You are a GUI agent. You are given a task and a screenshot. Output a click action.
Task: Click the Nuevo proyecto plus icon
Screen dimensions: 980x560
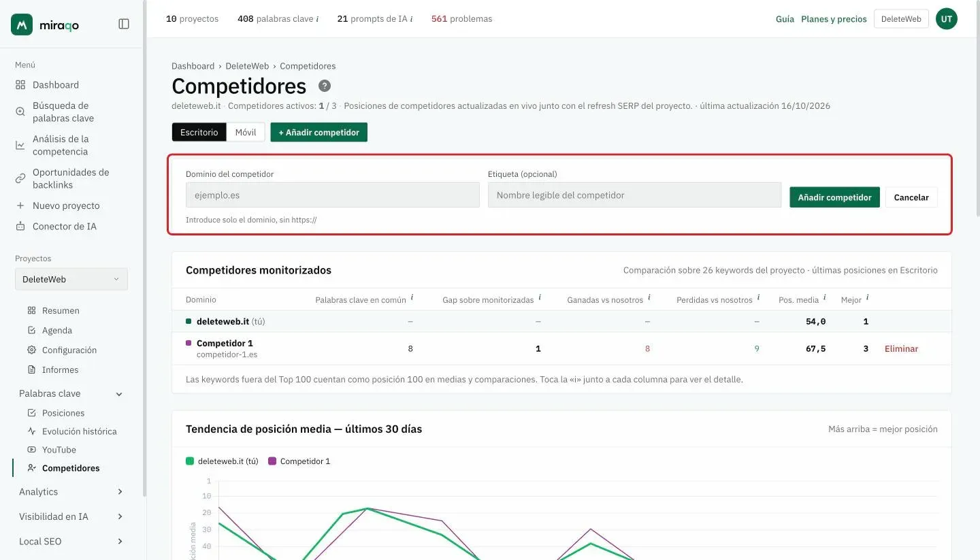click(20, 205)
